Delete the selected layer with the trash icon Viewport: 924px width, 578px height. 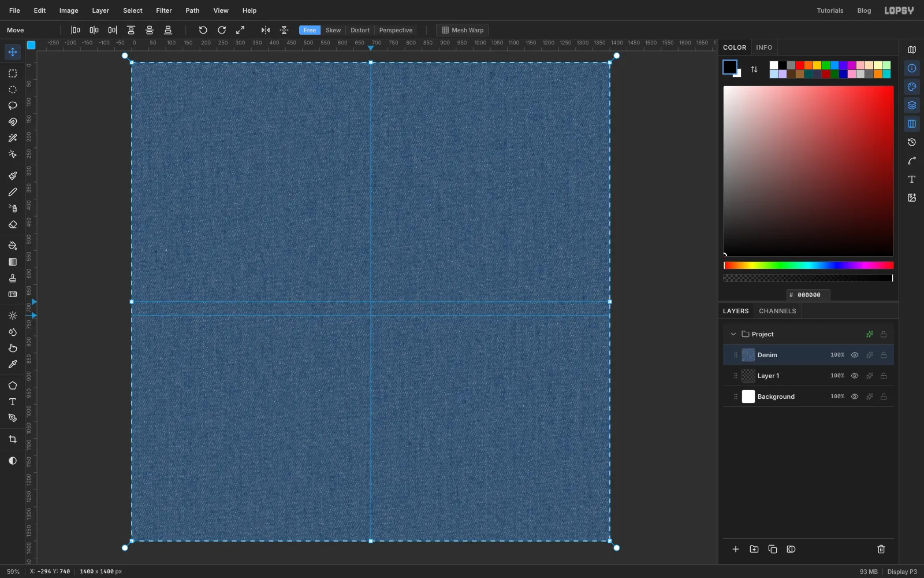click(x=881, y=549)
